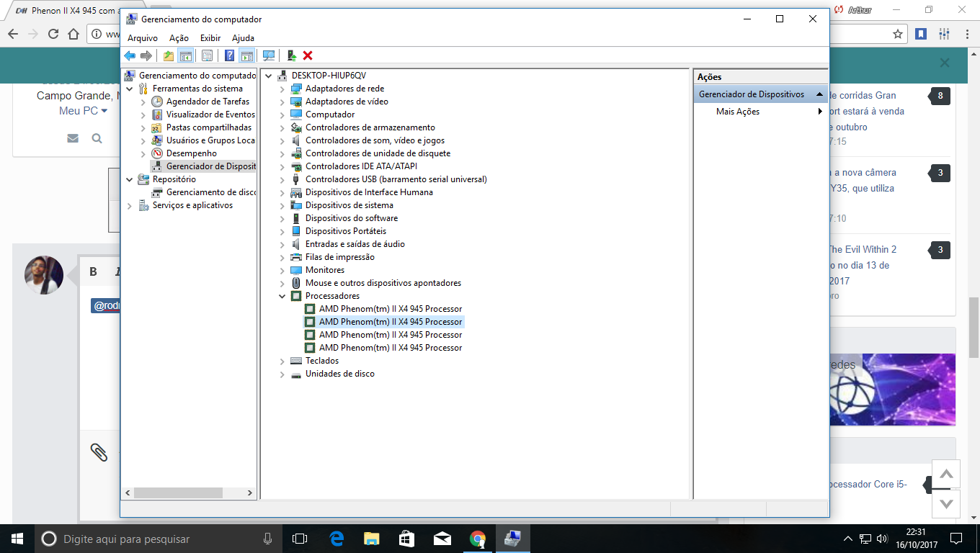Collapse the Processadores category

point(282,296)
